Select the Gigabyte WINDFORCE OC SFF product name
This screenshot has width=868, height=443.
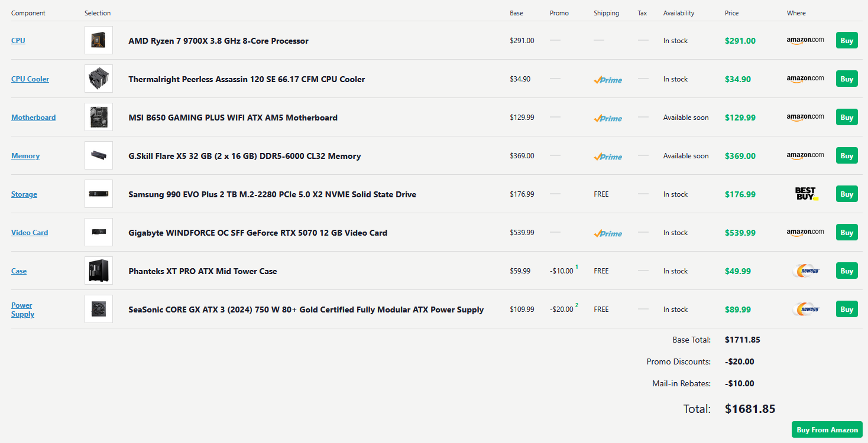(x=258, y=233)
